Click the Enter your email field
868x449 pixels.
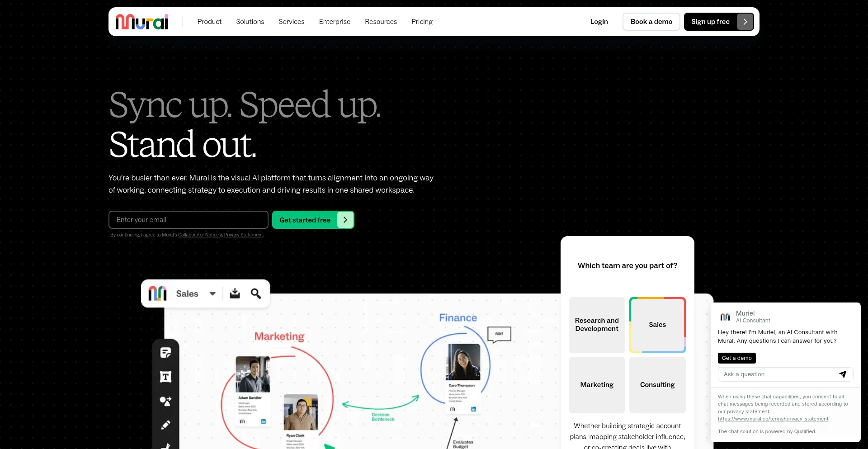pyautogui.click(x=189, y=220)
